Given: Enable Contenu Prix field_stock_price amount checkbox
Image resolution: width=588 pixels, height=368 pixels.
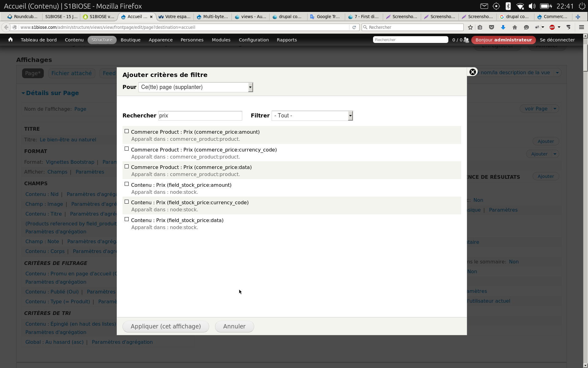Looking at the screenshot, I should coord(126,184).
